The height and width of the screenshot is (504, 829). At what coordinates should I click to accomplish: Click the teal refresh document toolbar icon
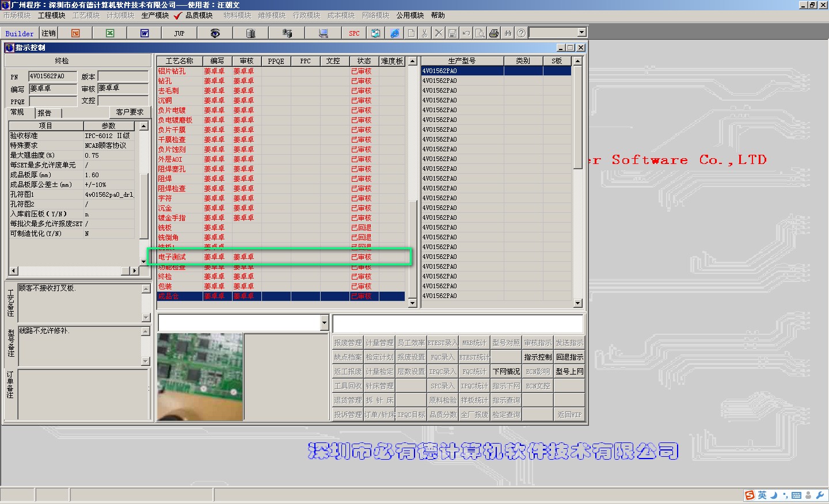(375, 33)
